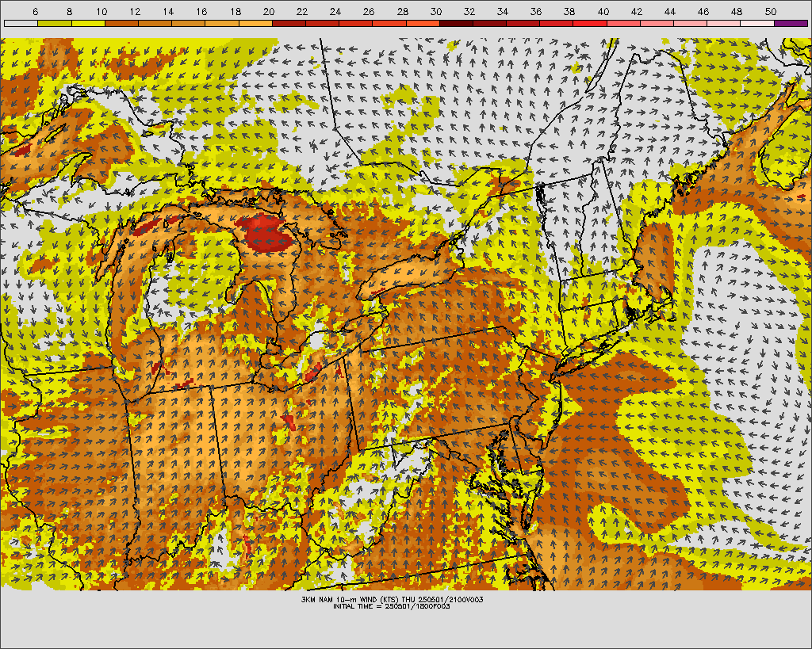Select the legend value 34
812x649 pixels.
pyautogui.click(x=502, y=11)
